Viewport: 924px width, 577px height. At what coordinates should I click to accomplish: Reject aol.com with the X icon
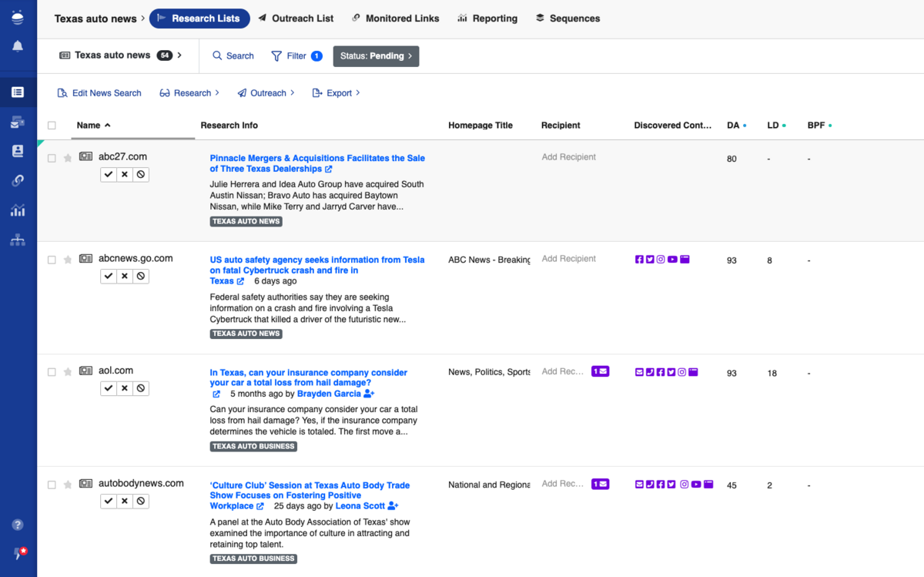(125, 389)
